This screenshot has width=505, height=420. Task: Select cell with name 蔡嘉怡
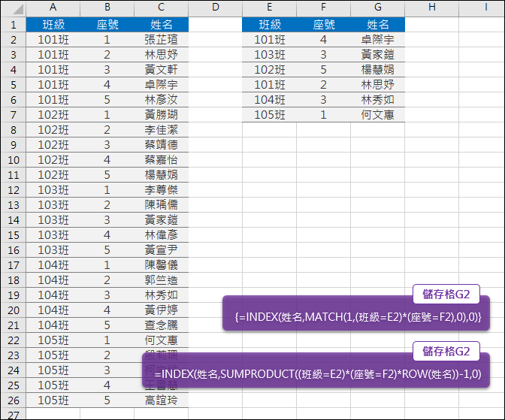tap(162, 160)
